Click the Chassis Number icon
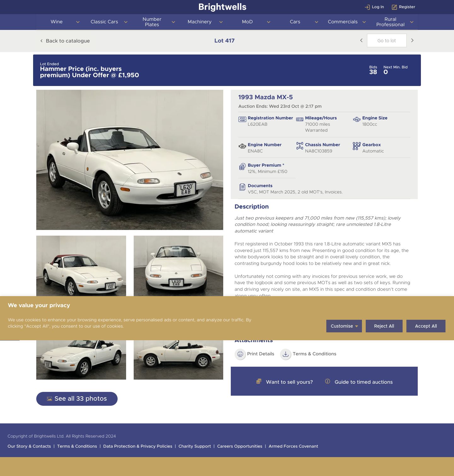This screenshot has width=454, height=476. [x=300, y=146]
